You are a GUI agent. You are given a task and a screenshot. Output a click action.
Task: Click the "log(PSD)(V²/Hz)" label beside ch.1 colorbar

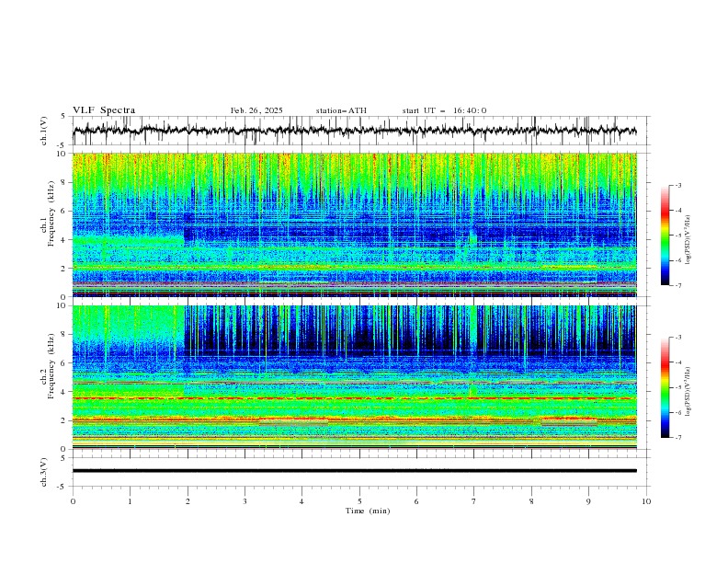688,240
